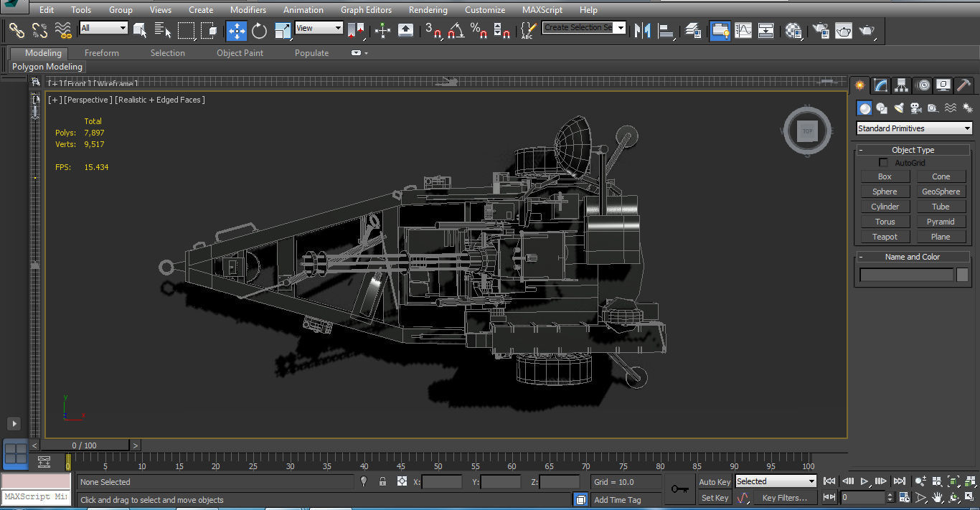Open the Mirror tool
Image resolution: width=980 pixels, height=510 pixels.
pyautogui.click(x=643, y=30)
